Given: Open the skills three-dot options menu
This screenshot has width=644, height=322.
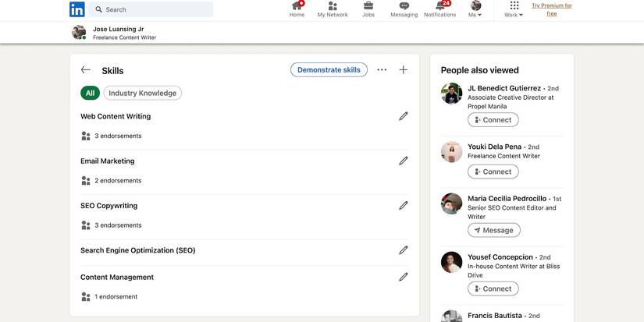Looking at the screenshot, I should click(x=382, y=69).
